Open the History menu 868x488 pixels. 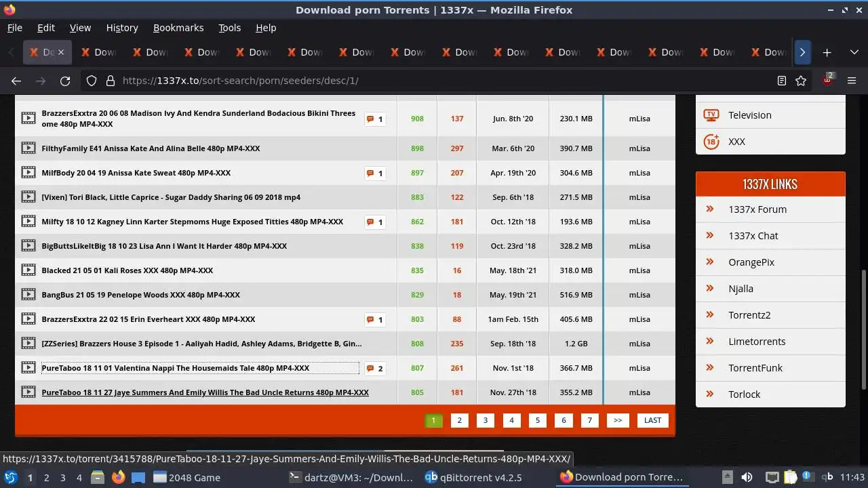click(122, 28)
